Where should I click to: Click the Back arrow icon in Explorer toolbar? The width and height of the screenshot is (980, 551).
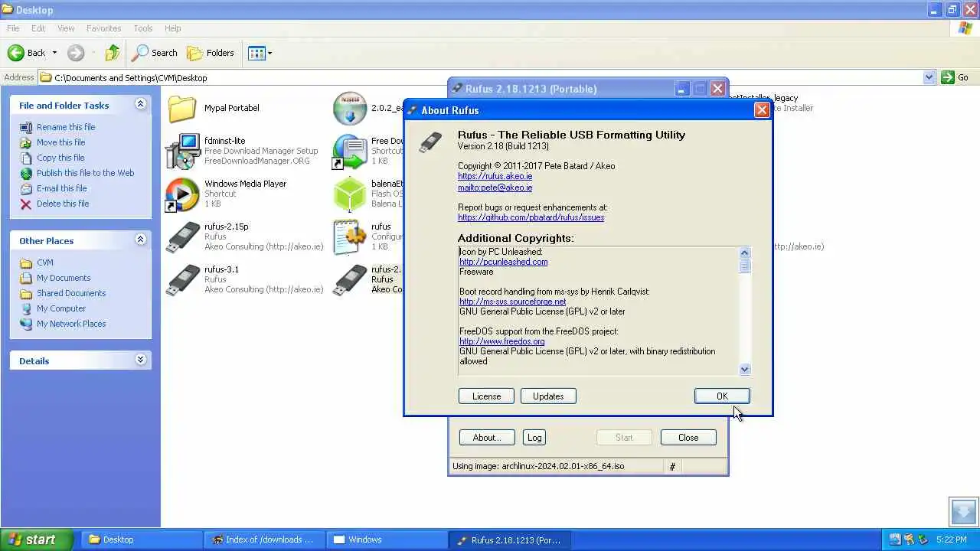tap(15, 53)
